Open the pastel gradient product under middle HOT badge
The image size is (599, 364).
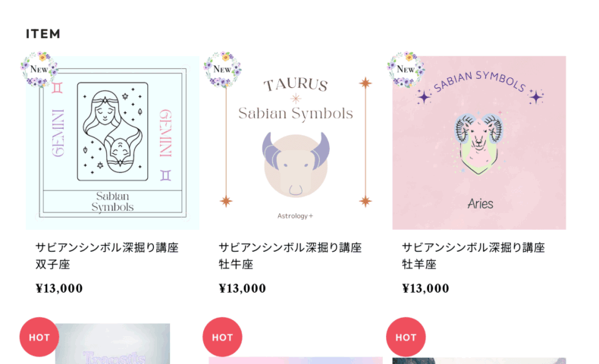point(296,360)
